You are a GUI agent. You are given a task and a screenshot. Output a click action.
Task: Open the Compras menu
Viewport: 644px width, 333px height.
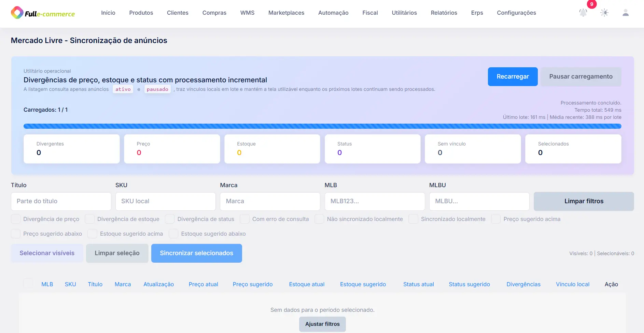click(x=214, y=13)
